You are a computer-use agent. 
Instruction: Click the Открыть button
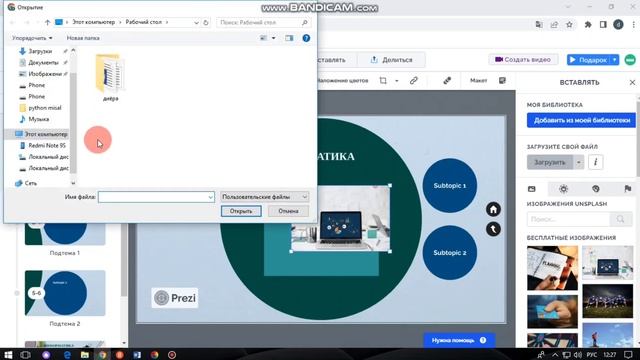click(241, 211)
